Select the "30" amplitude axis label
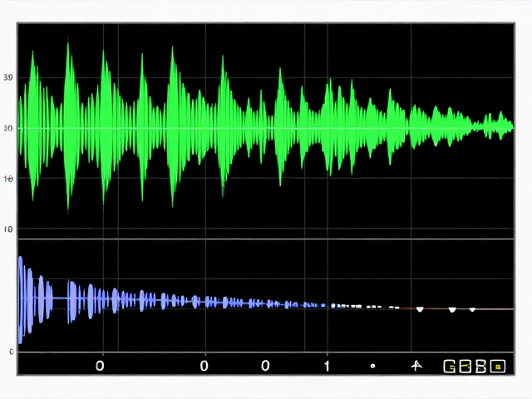 pyautogui.click(x=8, y=77)
